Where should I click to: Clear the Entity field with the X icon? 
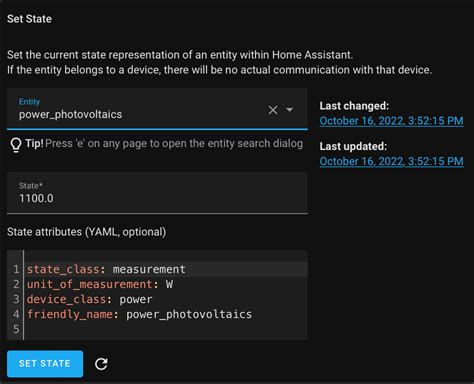click(273, 110)
